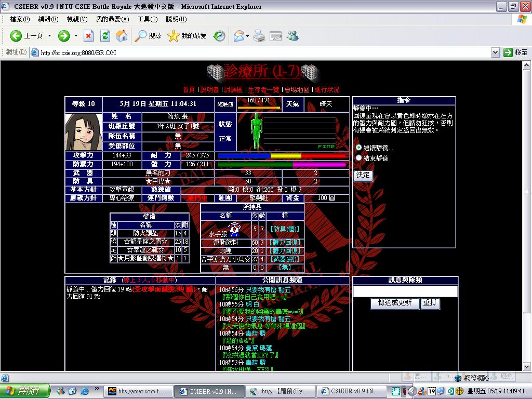Open the 檔案 menu
Viewport: 532px width, 399px height.
(20, 19)
